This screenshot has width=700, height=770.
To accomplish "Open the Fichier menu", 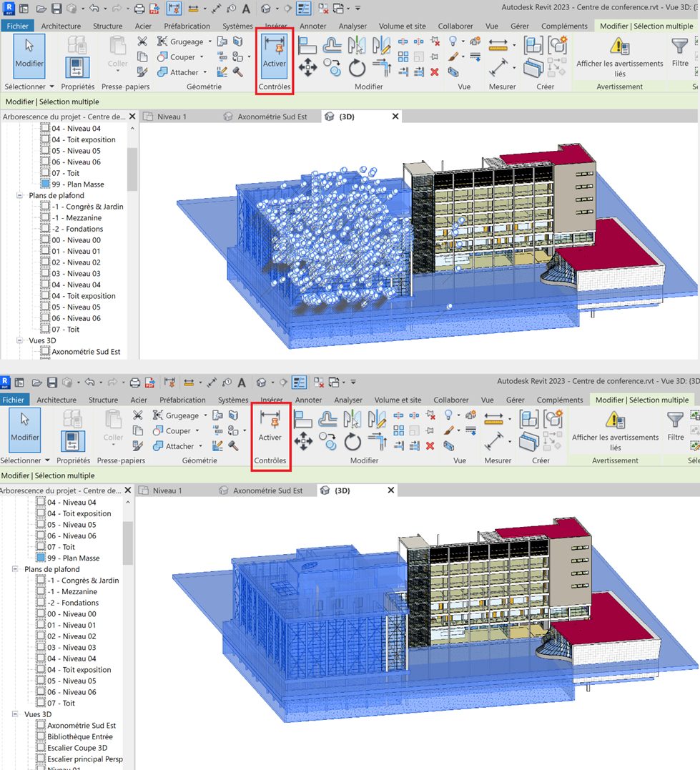I will pos(17,25).
